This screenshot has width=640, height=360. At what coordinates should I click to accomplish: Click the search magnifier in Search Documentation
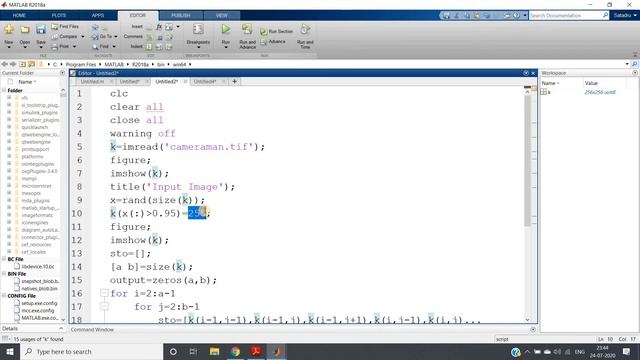tap(605, 15)
